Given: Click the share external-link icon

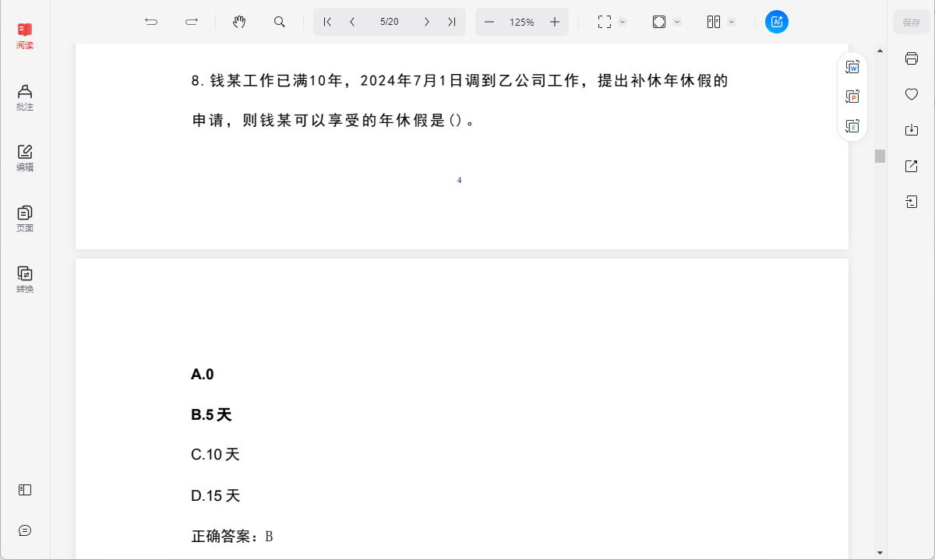Looking at the screenshot, I should tap(912, 166).
